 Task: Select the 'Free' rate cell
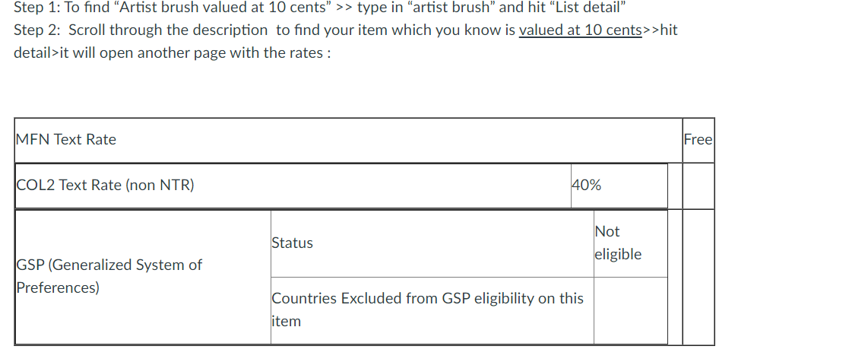pyautogui.click(x=698, y=140)
